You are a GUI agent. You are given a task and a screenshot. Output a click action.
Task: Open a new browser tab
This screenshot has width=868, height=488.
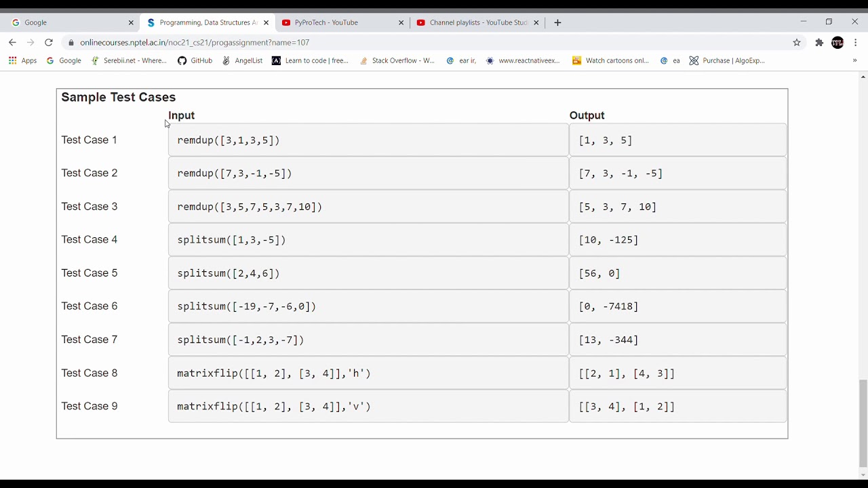coord(557,22)
